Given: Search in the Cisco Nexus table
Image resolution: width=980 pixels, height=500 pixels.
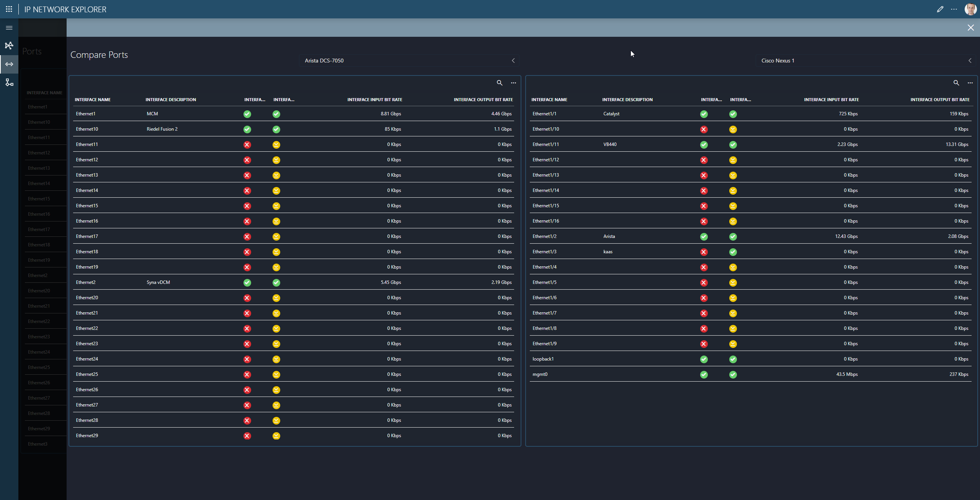Looking at the screenshot, I should point(956,83).
